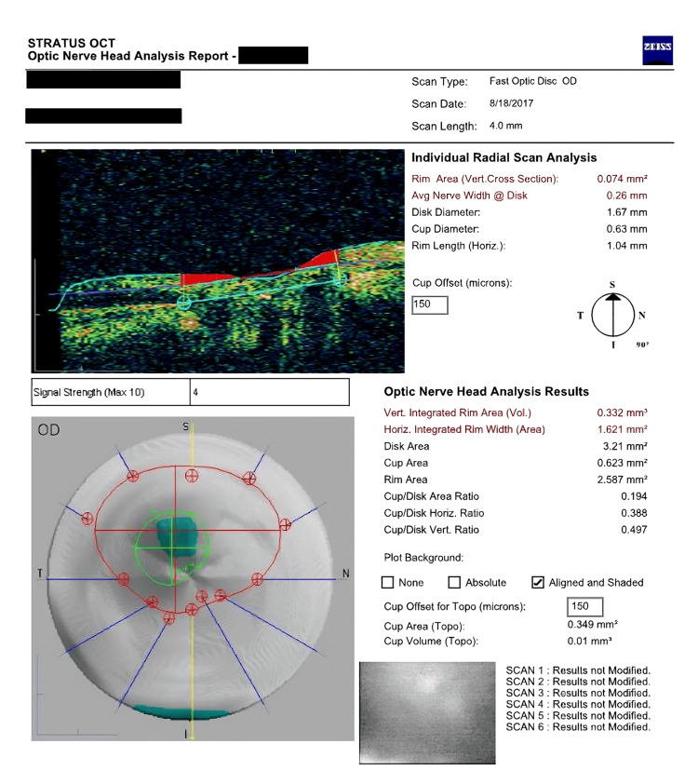Check the Absolute plot background checkbox
The width and height of the screenshot is (698, 784).
tap(453, 583)
